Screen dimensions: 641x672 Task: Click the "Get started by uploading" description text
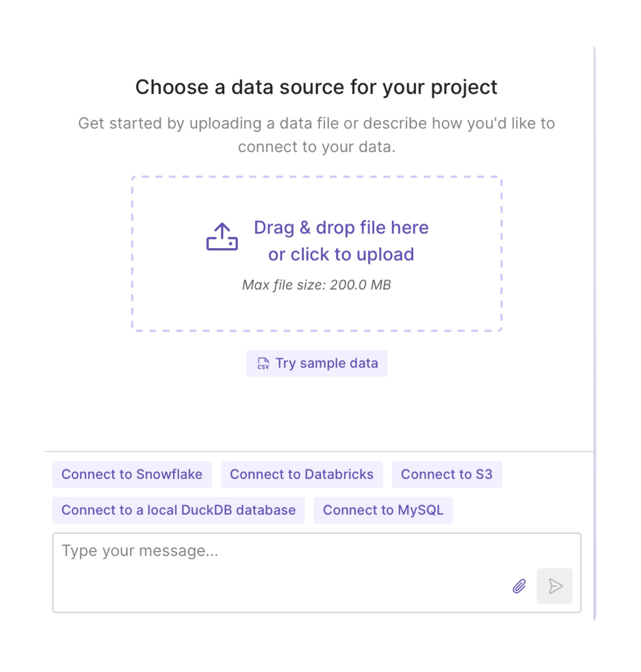316,124
